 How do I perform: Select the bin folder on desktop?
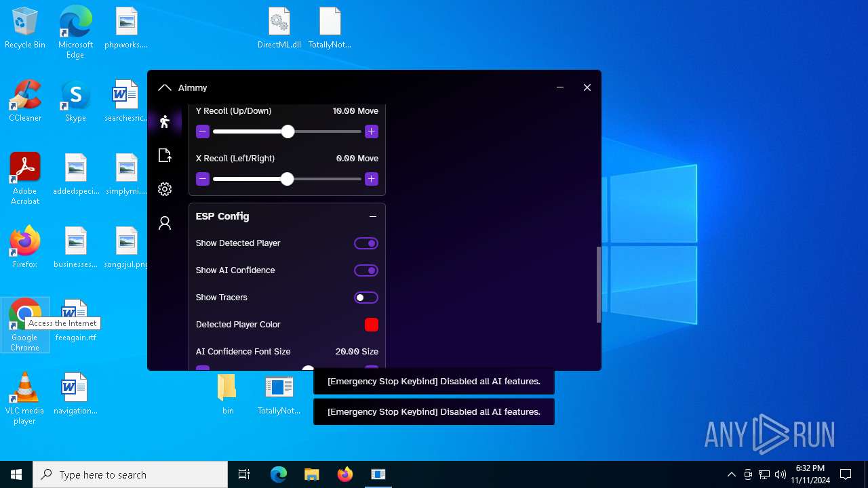(x=228, y=394)
